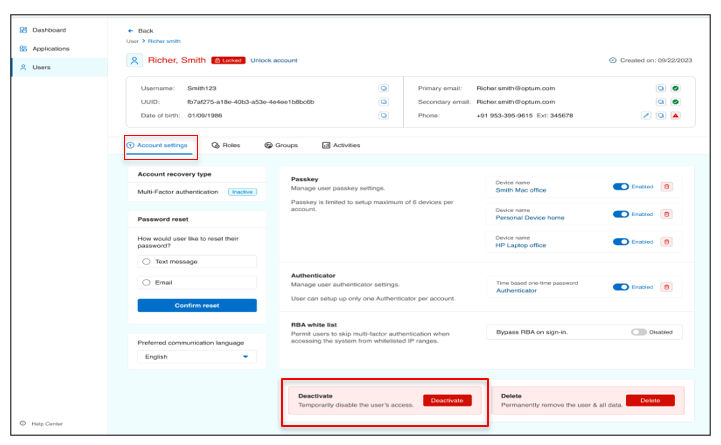Click the Created on clock icon

click(x=612, y=60)
